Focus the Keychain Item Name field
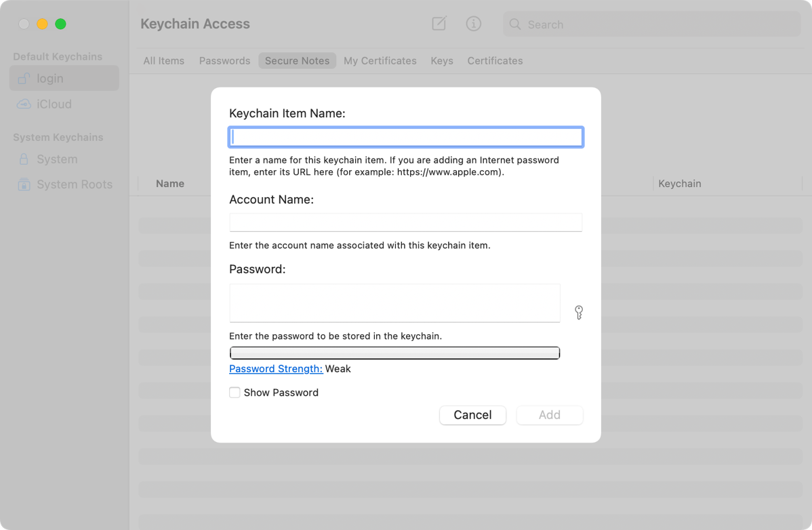 pos(405,138)
